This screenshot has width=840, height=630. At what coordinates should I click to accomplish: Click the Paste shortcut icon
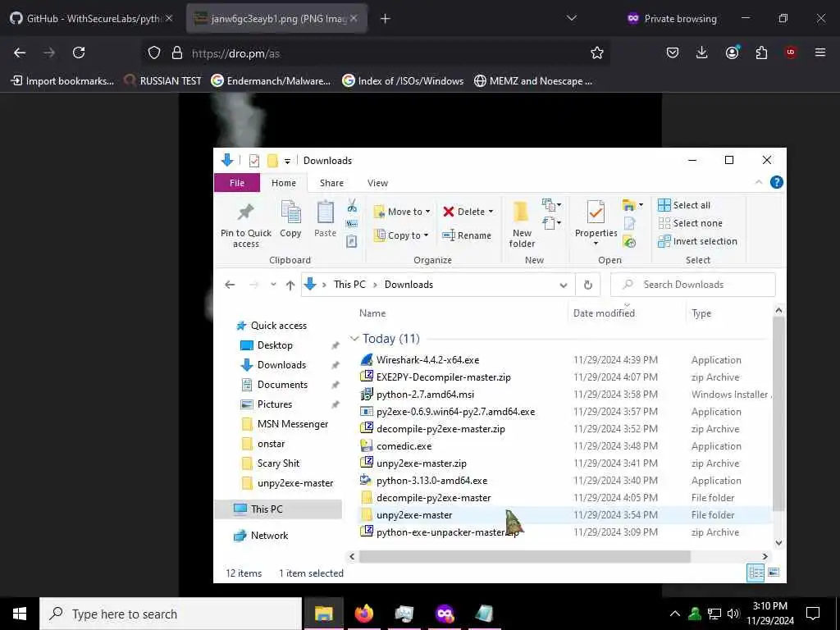tap(351, 242)
